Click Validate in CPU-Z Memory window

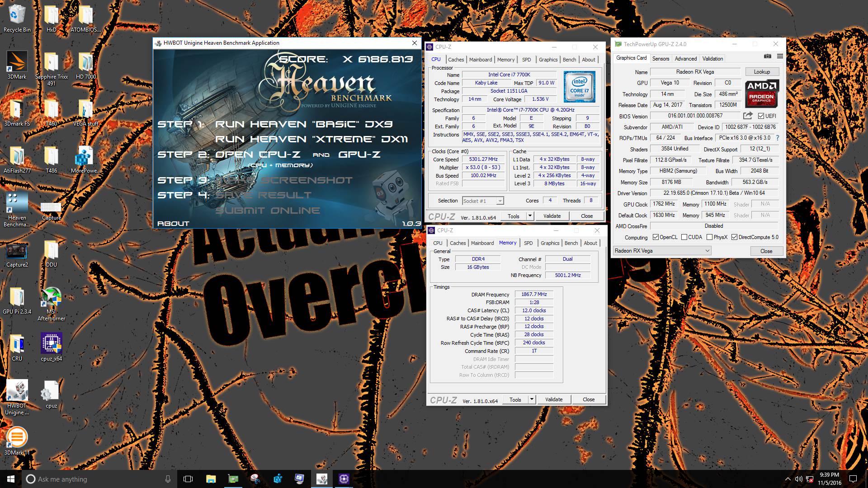(553, 399)
